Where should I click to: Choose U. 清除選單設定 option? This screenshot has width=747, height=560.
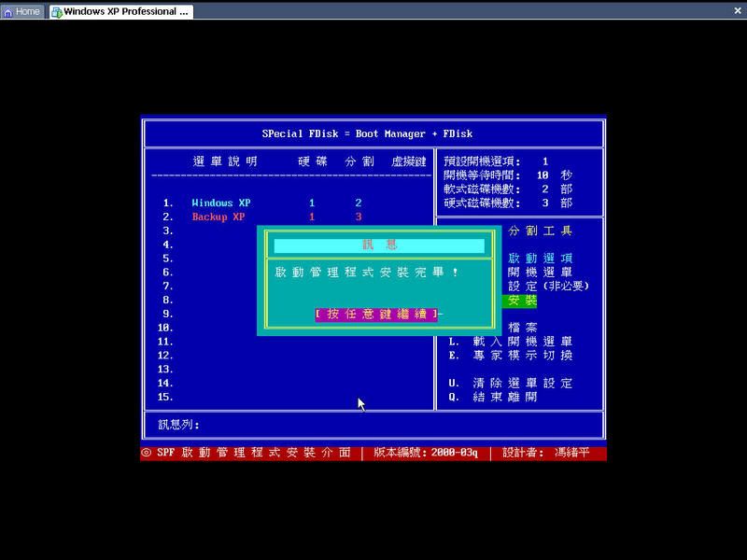tap(510, 383)
